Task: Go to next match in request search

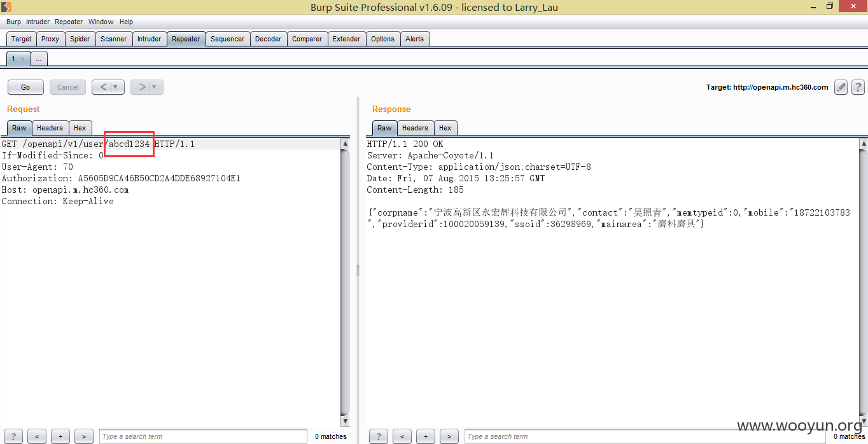Action: click(x=84, y=436)
